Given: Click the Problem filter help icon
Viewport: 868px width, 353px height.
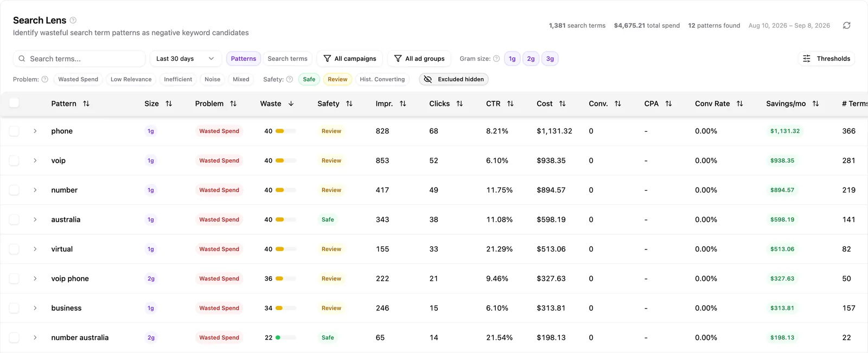Looking at the screenshot, I should pyautogui.click(x=45, y=79).
